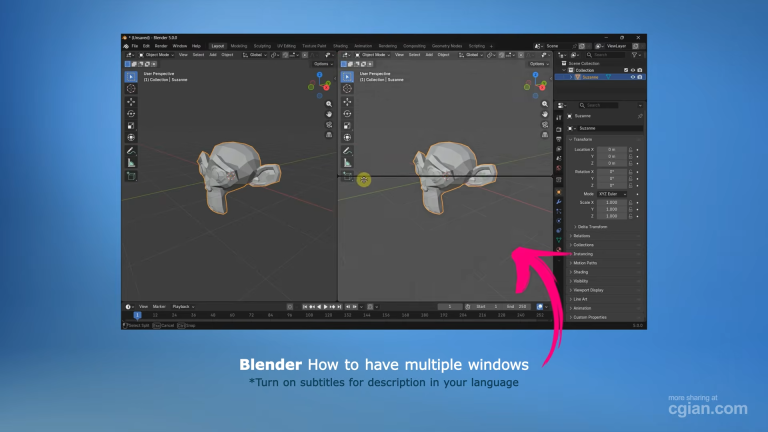Click Add menu in left viewport header
This screenshot has height=432, width=768.
[x=213, y=55]
